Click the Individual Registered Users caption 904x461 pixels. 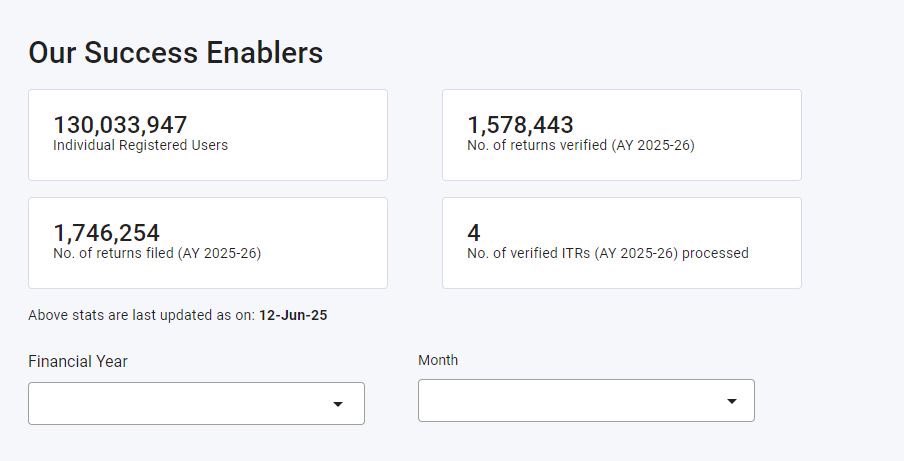point(140,146)
